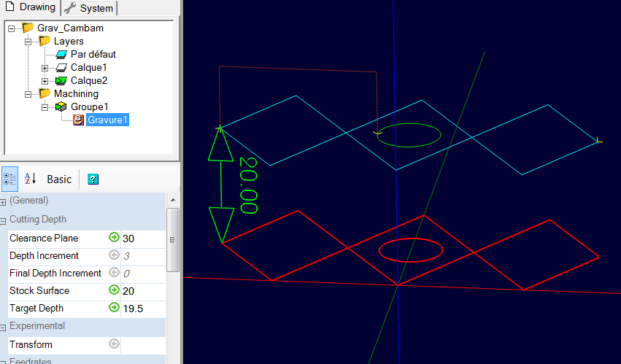Click the Stock Surface green arrow icon
The height and width of the screenshot is (364, 621).
[x=114, y=290]
